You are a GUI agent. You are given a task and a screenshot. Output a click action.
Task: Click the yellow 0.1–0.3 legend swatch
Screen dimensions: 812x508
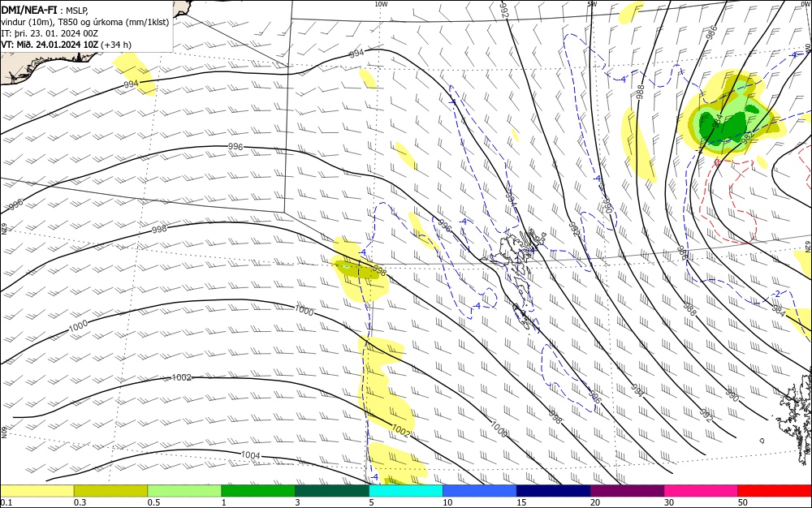tap(37, 491)
